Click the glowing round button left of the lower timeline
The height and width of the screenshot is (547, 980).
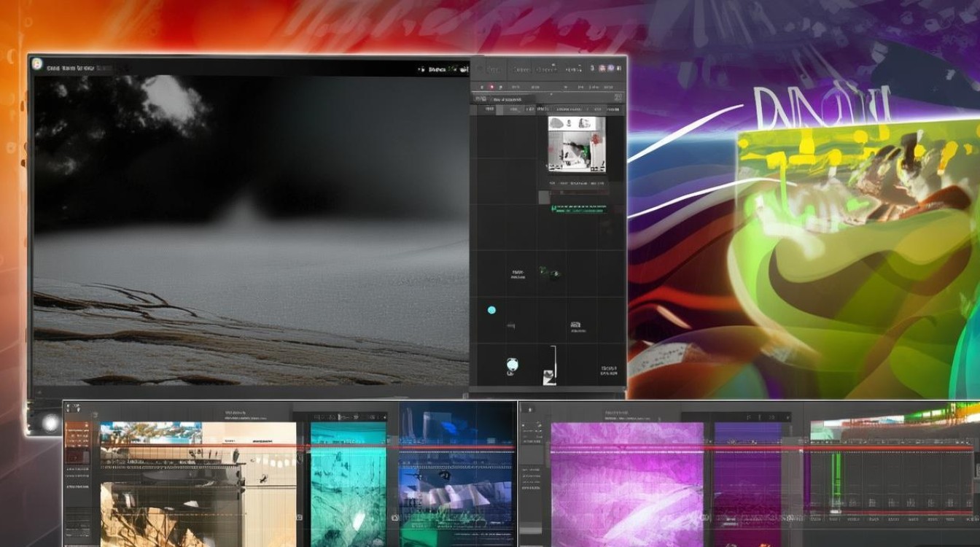click(50, 422)
